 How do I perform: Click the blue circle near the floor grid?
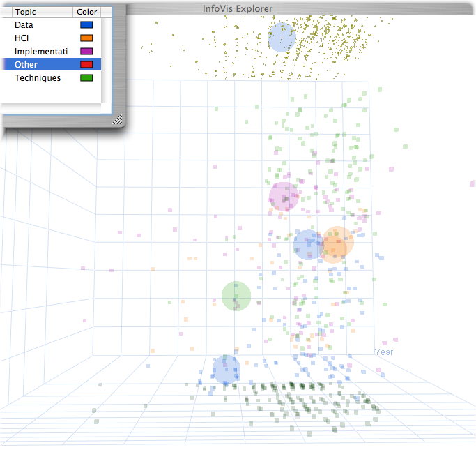click(227, 370)
